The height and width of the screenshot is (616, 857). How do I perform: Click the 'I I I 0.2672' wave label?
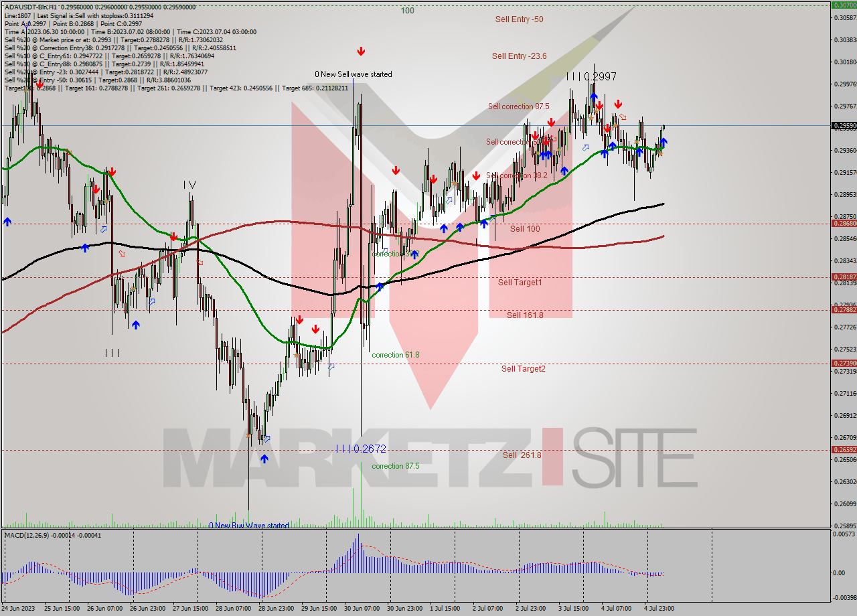coord(362,449)
